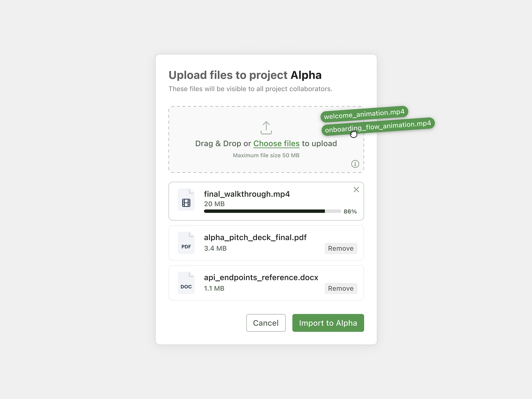Click the PDF icon beside alpha_pitch_deck_final.pdf
Screen dimensions: 532x399
pos(186,243)
